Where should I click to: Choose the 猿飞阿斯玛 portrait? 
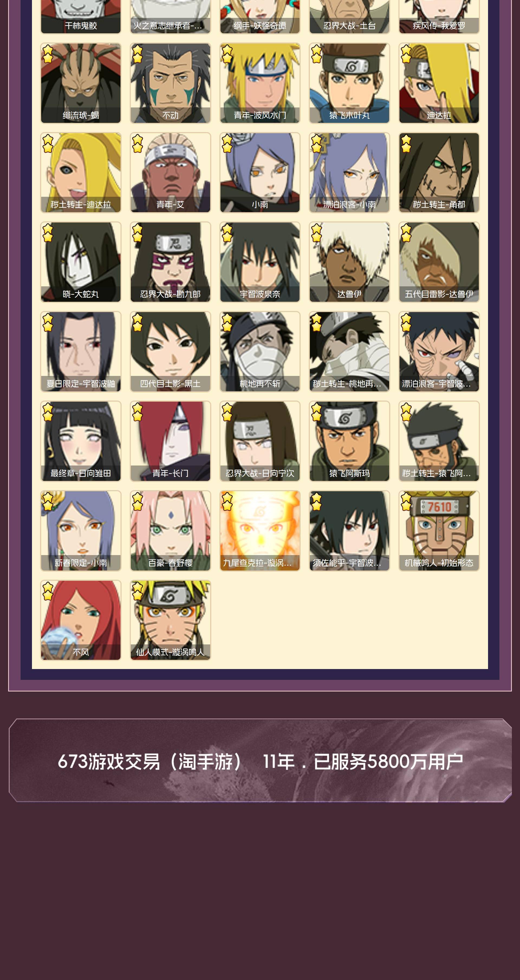(x=349, y=441)
